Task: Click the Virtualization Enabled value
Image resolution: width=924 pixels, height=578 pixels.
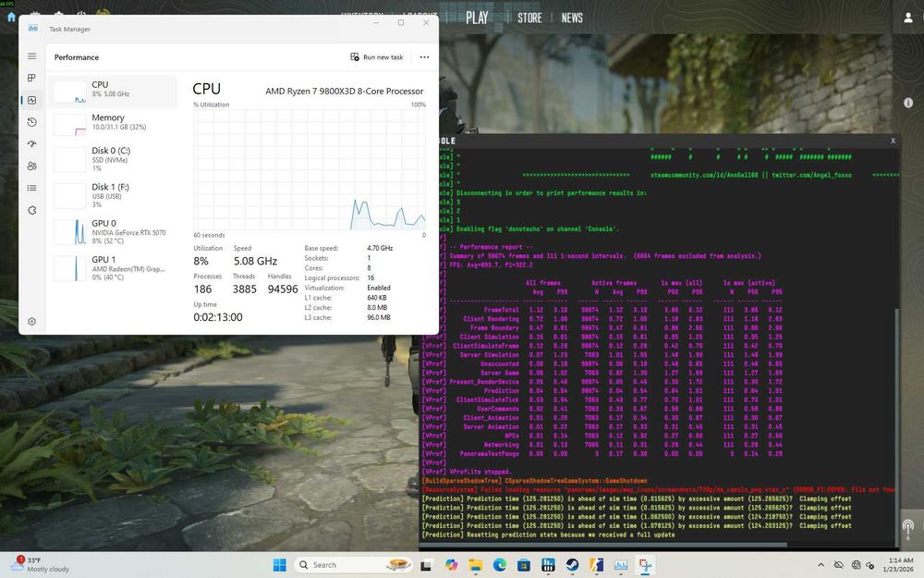Action: [x=378, y=288]
